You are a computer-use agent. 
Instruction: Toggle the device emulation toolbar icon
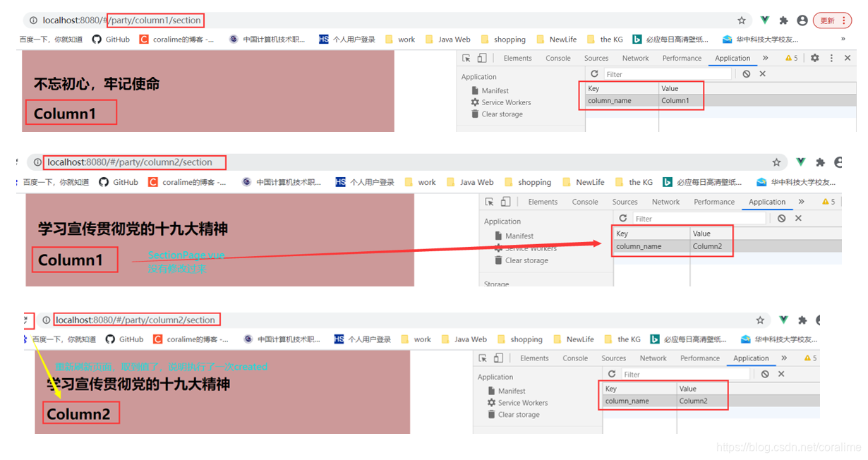click(483, 58)
